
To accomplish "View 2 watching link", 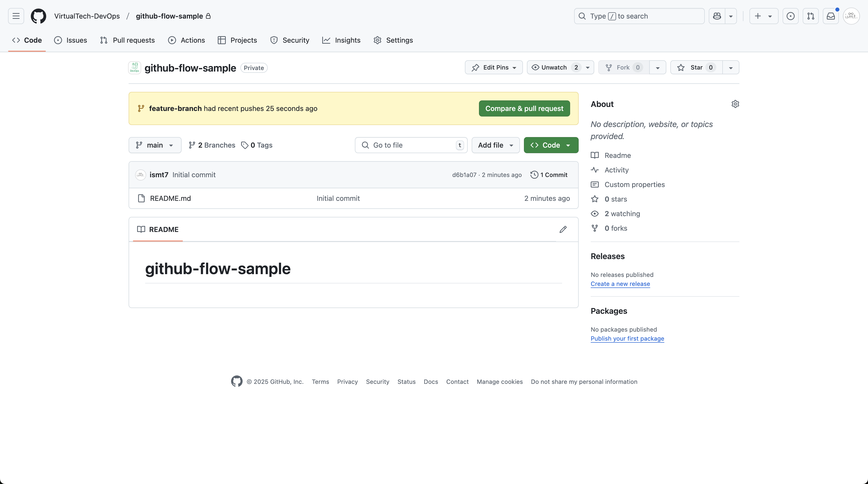I will coord(615,214).
